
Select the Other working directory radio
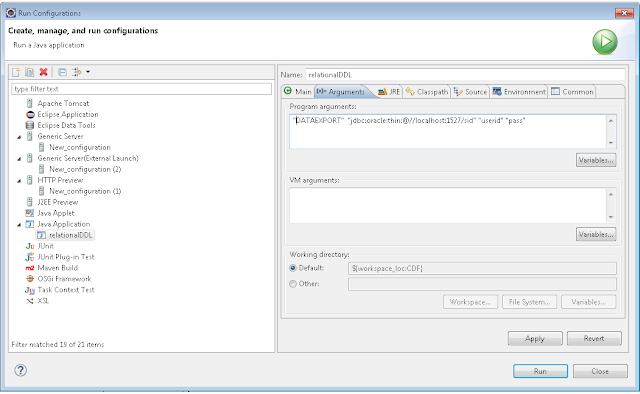[293, 284]
